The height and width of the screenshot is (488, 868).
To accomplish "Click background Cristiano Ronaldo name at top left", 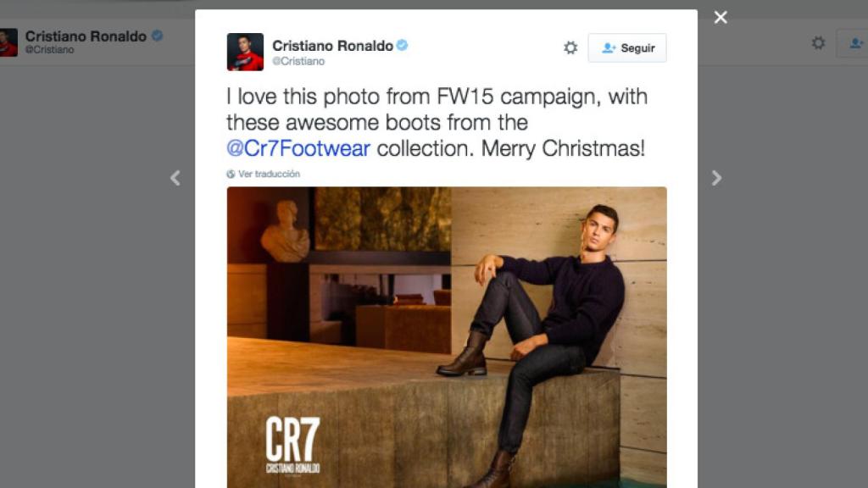I will click(86, 36).
